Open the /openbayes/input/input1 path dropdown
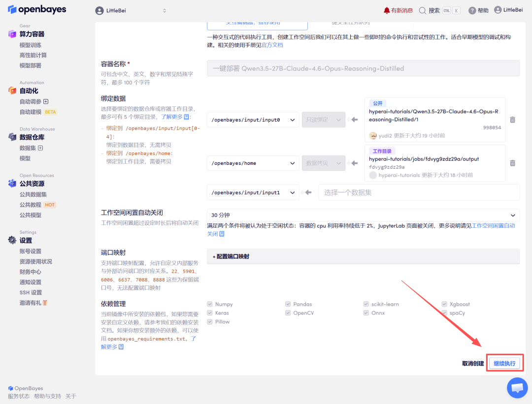 253,192
